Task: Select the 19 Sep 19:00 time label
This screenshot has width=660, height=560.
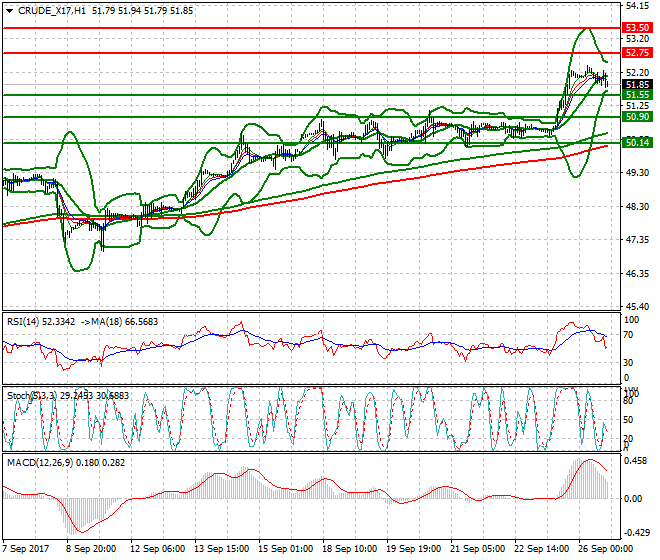Action: point(414,549)
